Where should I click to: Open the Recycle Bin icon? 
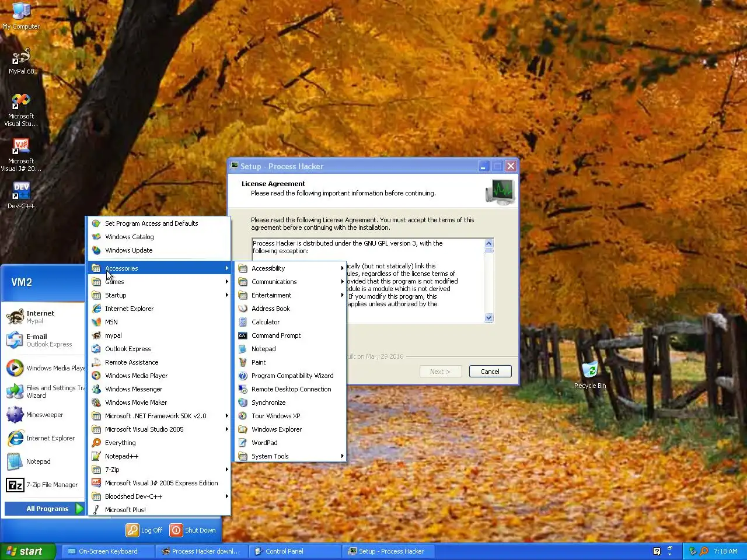tap(590, 374)
